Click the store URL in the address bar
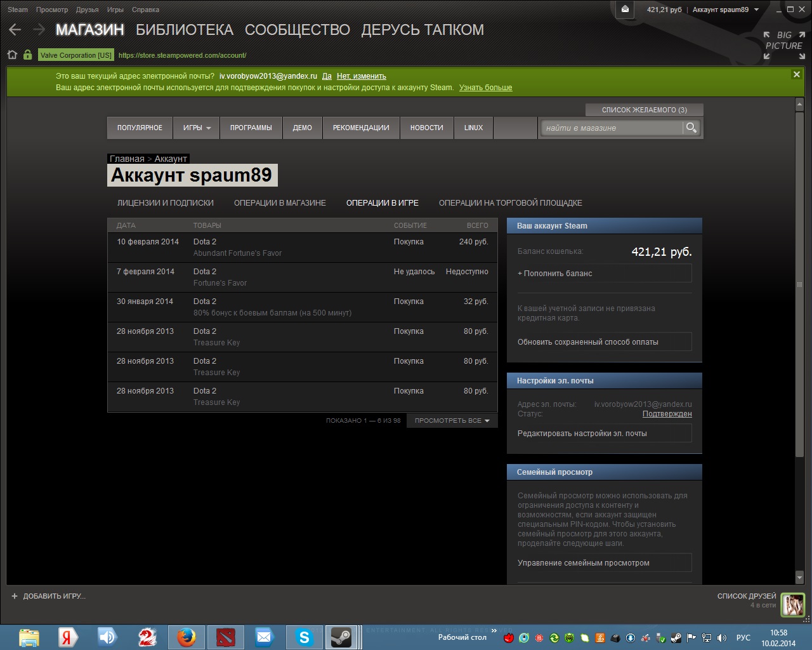This screenshot has height=650, width=812. tap(182, 55)
